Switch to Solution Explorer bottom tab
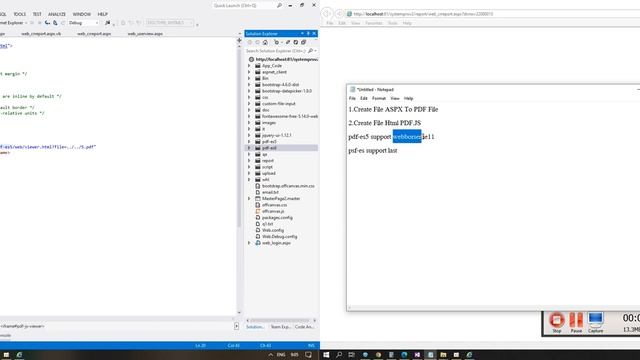Screen dimensions: 640x360 pyautogui.click(x=255, y=327)
